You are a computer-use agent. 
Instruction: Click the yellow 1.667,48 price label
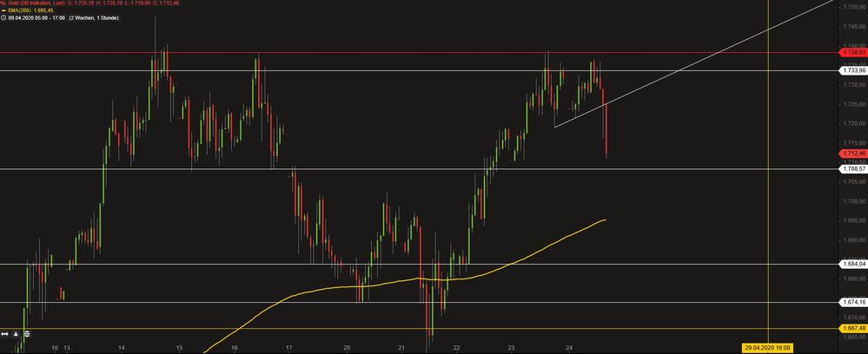[851, 329]
